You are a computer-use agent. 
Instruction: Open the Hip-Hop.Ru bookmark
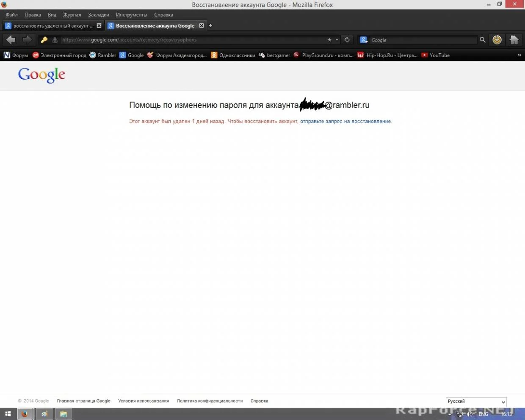[387, 55]
